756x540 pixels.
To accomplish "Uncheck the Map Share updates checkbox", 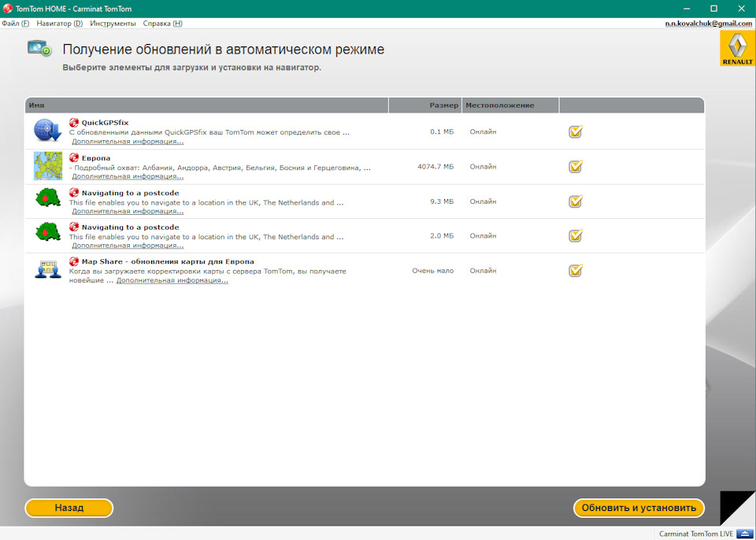I will coord(575,271).
